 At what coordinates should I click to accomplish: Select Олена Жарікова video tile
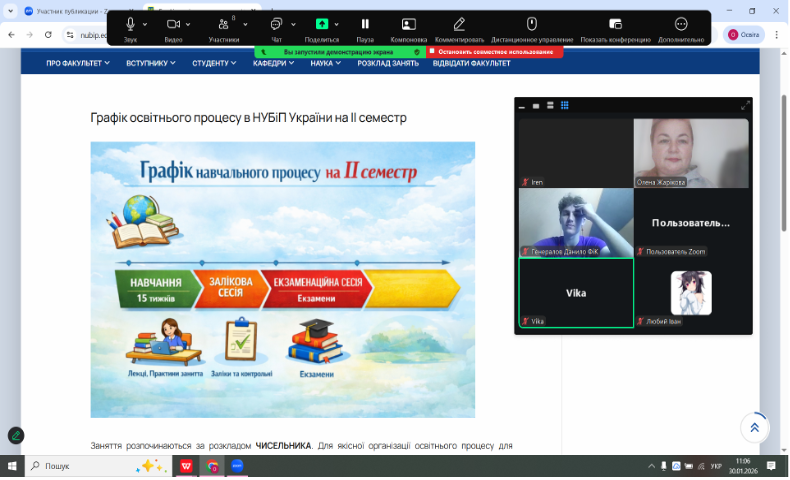(691, 153)
